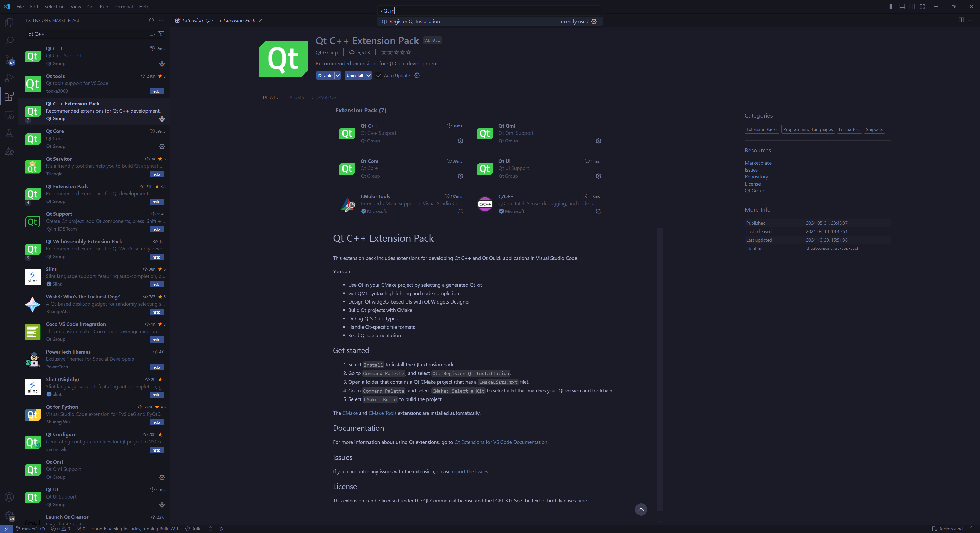Toggle the Auto Update checkbox

tap(378, 75)
